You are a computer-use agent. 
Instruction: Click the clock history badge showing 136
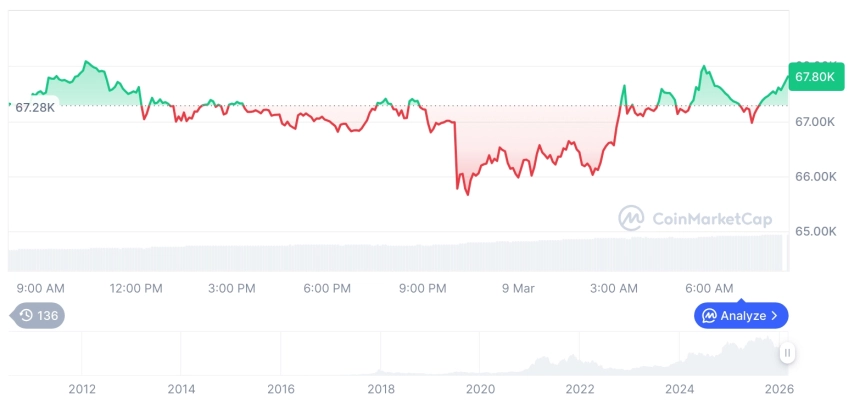(38, 316)
